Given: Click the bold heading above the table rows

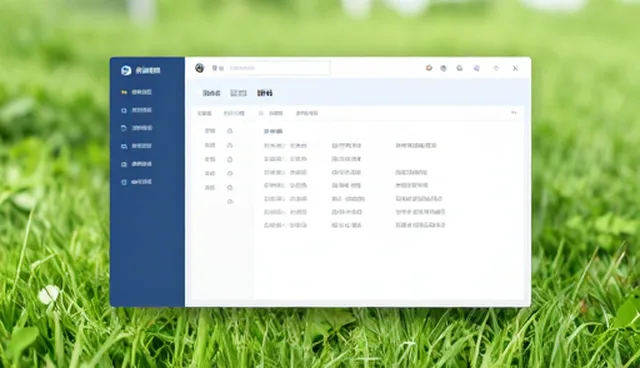Looking at the screenshot, I should click(x=273, y=131).
